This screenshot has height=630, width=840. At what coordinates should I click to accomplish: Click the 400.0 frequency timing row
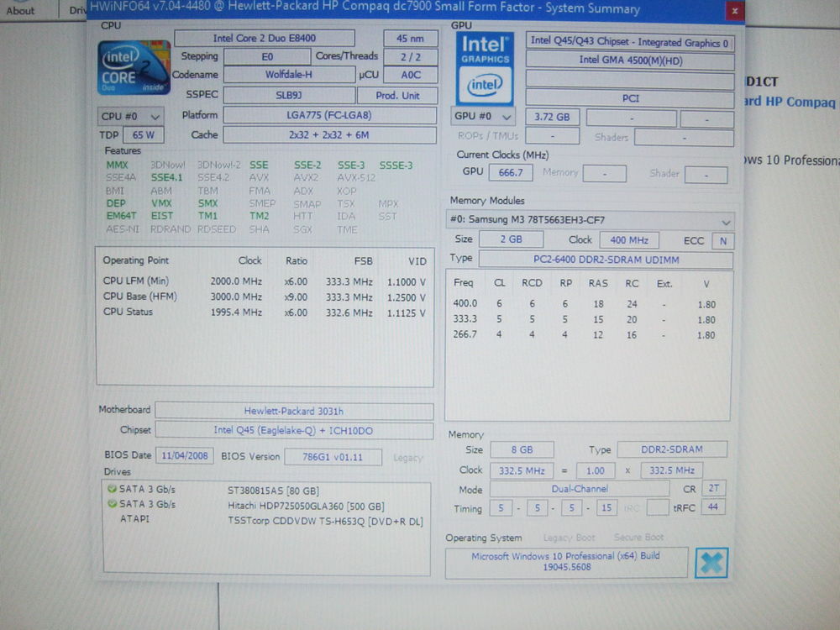585,304
